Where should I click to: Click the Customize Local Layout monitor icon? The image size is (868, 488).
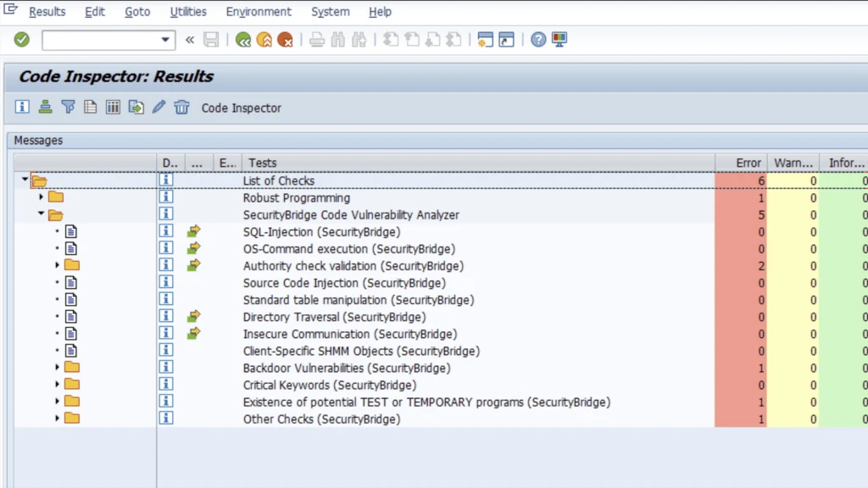click(x=559, y=39)
